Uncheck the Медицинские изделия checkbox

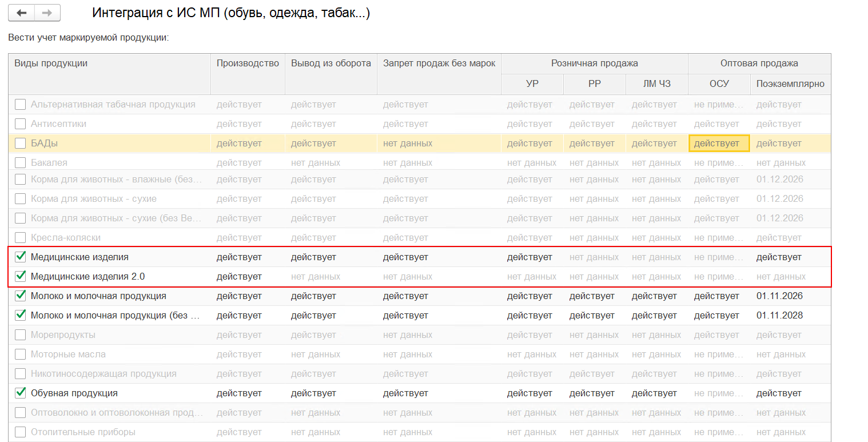click(x=21, y=257)
